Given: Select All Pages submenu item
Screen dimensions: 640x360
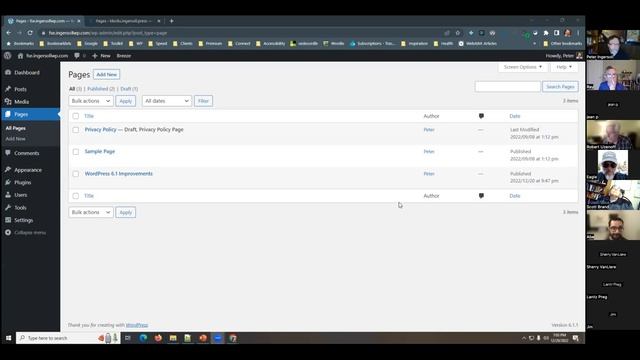Looking at the screenshot, I should pyautogui.click(x=16, y=128).
